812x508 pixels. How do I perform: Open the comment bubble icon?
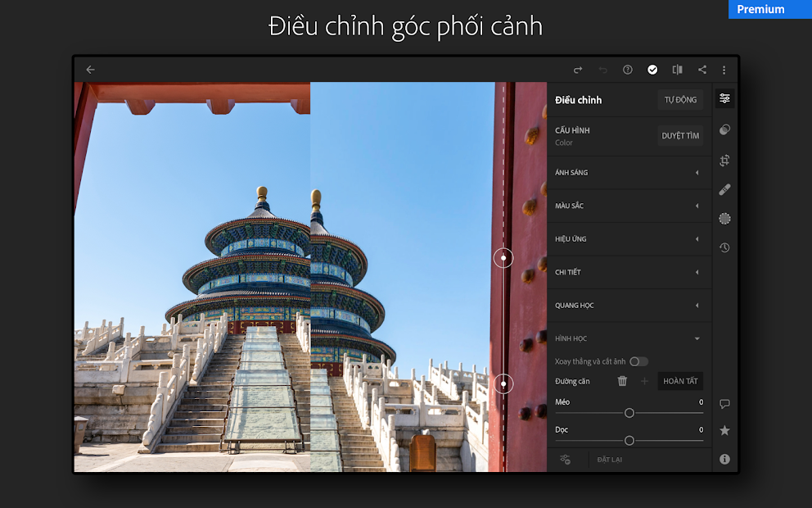(x=724, y=403)
